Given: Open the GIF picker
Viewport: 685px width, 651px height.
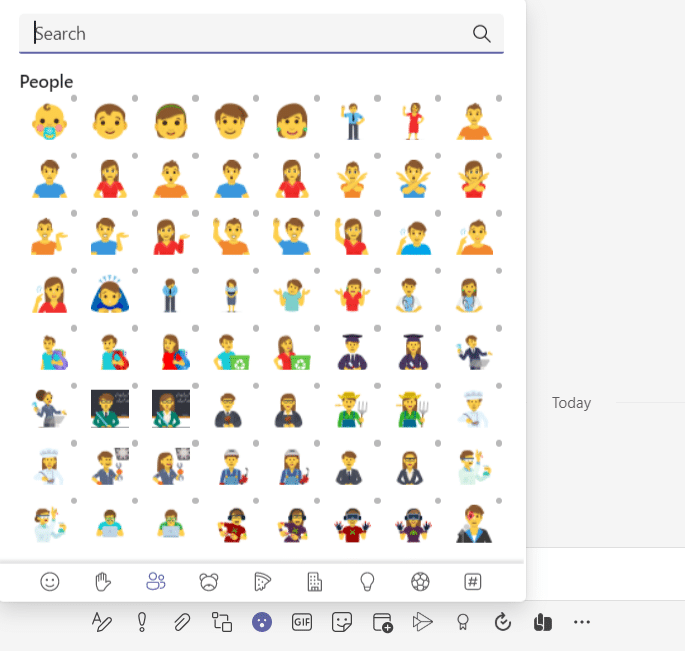Looking at the screenshot, I should pyautogui.click(x=302, y=622).
